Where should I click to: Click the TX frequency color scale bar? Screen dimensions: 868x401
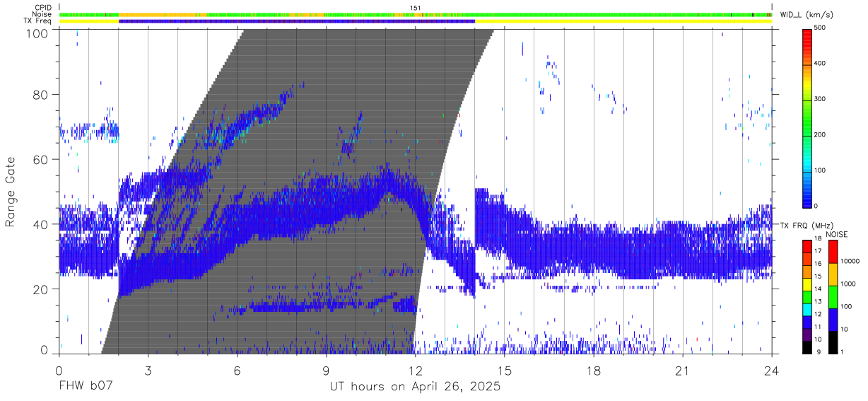click(x=807, y=296)
